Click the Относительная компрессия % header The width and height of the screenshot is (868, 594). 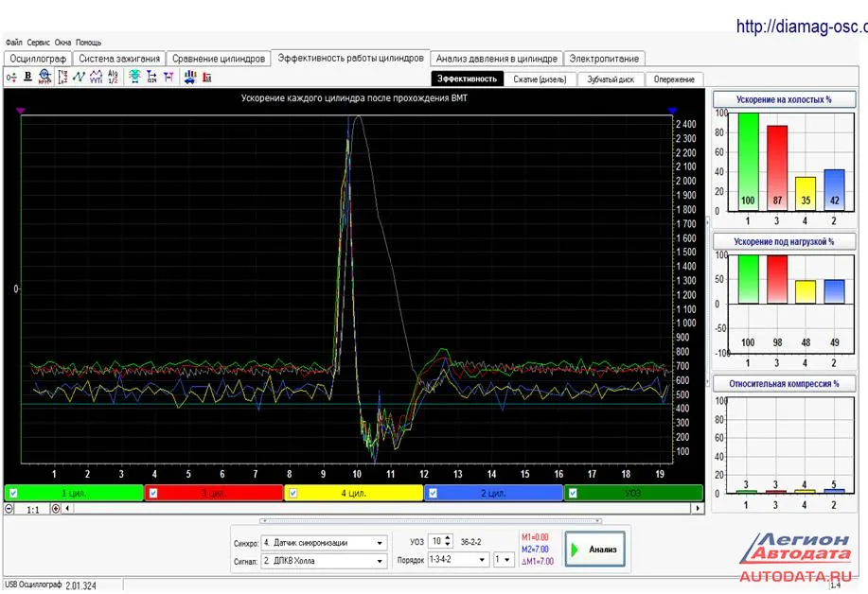(784, 384)
